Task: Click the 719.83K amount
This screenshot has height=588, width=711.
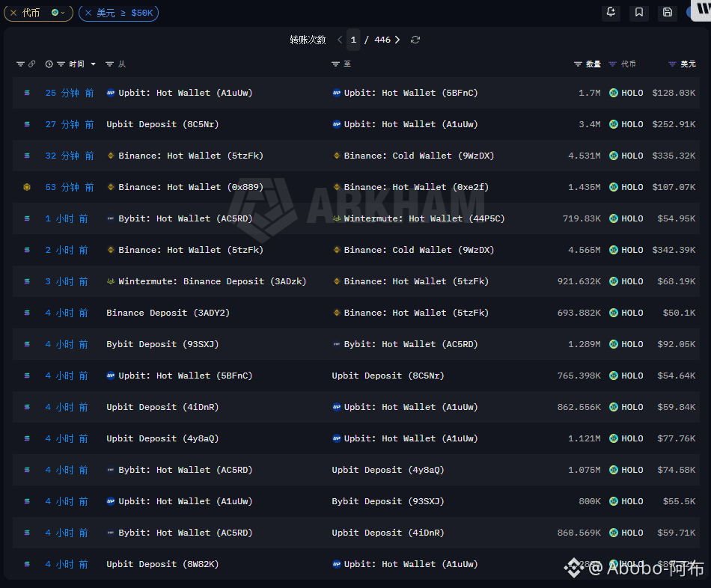Action: pos(582,218)
